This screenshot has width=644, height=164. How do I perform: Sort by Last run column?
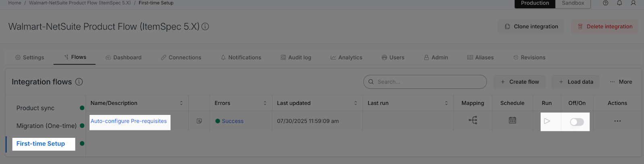446,103
